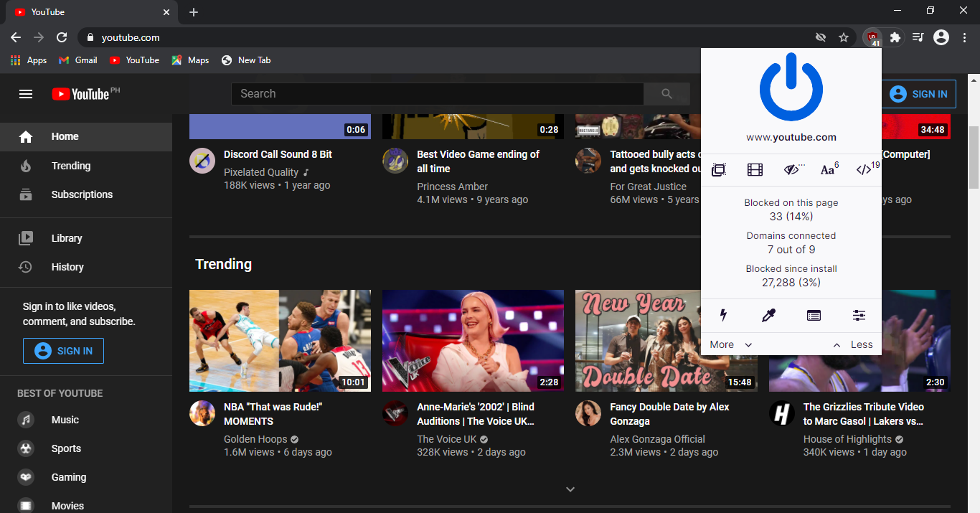This screenshot has height=513, width=980.
Task: Click the sidebar SIGN IN button
Action: coord(63,351)
